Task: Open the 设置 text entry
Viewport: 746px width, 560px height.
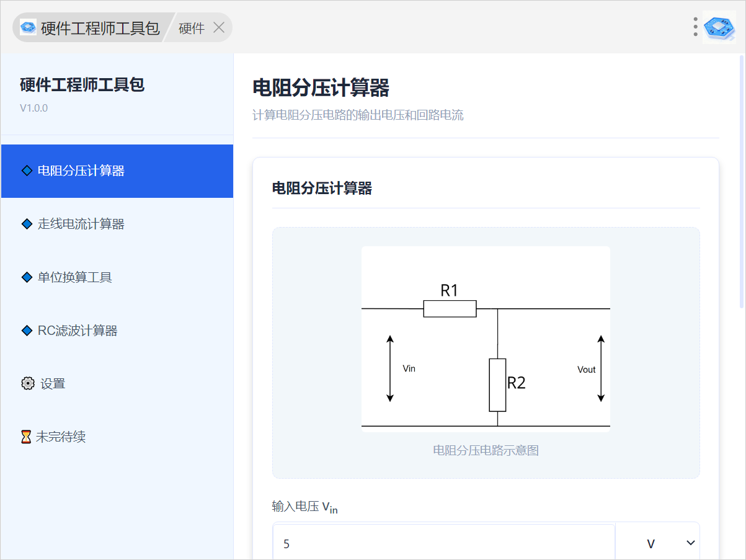Action: (x=53, y=384)
